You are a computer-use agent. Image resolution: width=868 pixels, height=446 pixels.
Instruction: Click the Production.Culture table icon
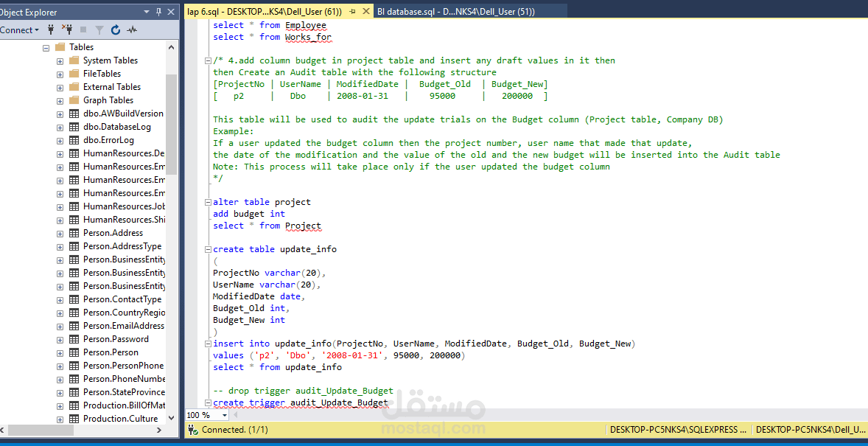coord(74,419)
